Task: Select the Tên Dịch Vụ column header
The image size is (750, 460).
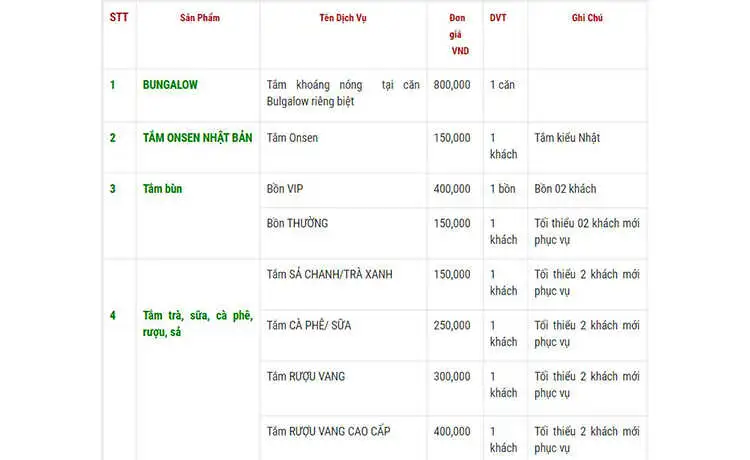Action: [x=344, y=18]
